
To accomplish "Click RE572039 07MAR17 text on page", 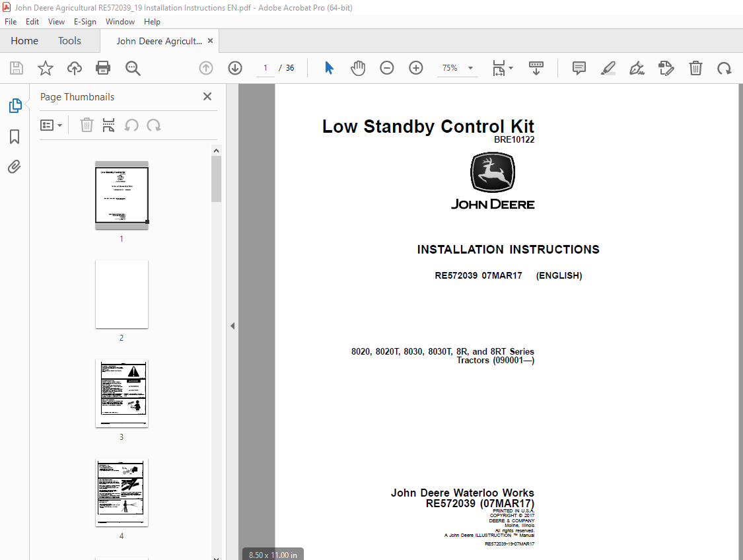I will 478,276.
